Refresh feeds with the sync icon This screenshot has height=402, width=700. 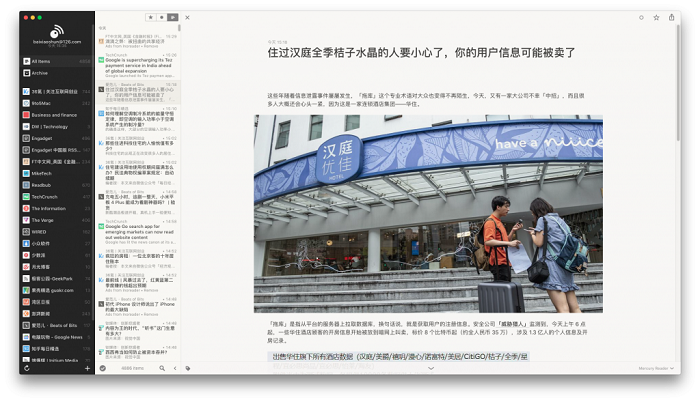26,368
